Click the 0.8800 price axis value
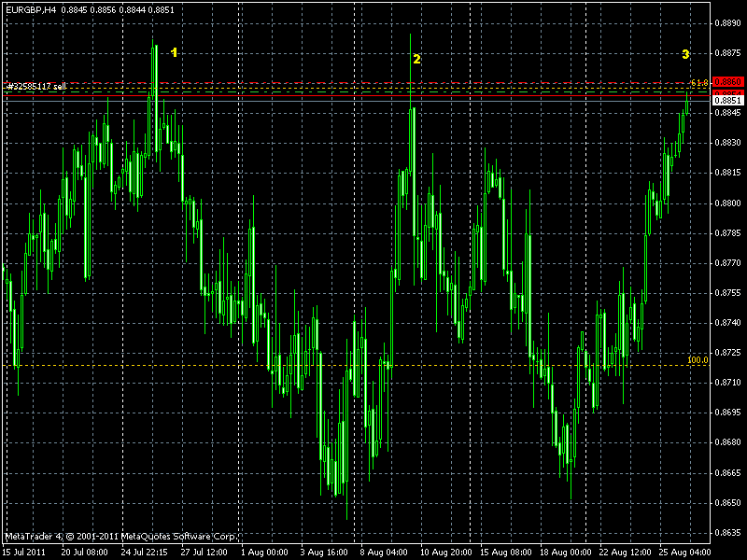 pos(728,203)
